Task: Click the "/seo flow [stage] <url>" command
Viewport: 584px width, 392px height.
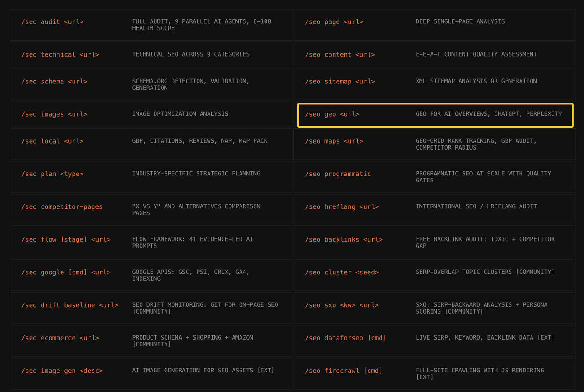Action: pyautogui.click(x=66, y=240)
